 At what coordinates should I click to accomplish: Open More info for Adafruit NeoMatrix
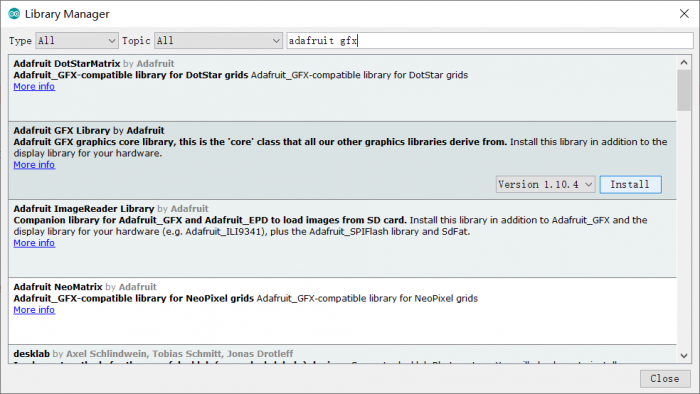[x=34, y=310]
